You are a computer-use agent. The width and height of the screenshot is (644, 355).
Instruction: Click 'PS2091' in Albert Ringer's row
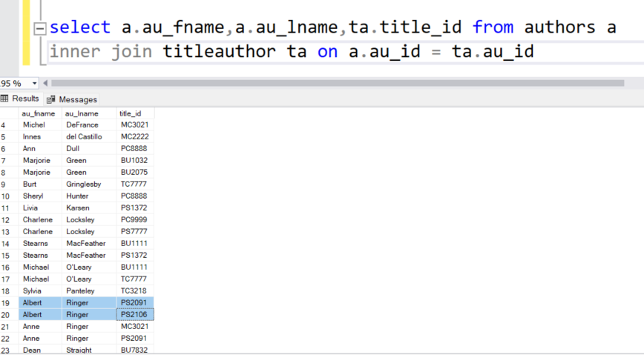tap(135, 303)
